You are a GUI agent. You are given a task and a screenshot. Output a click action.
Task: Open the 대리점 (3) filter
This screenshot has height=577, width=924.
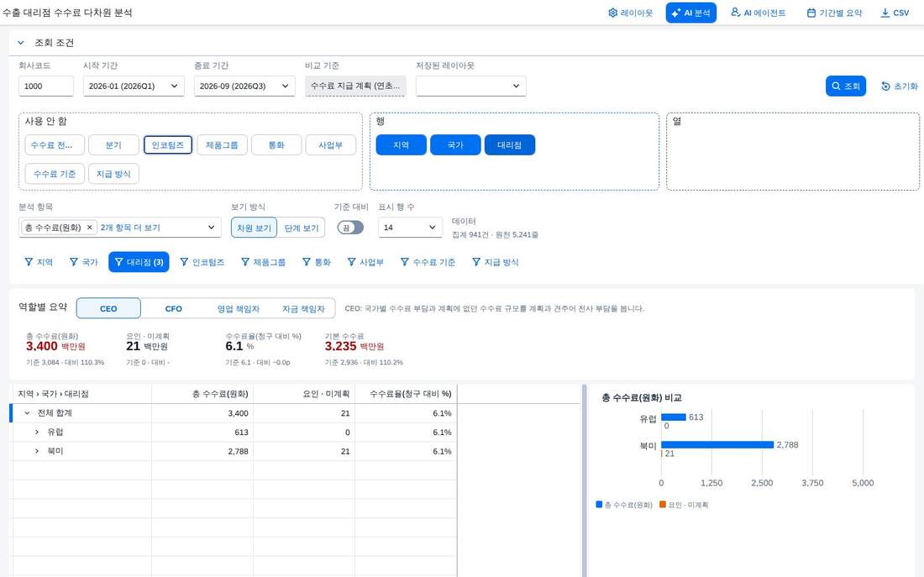139,262
